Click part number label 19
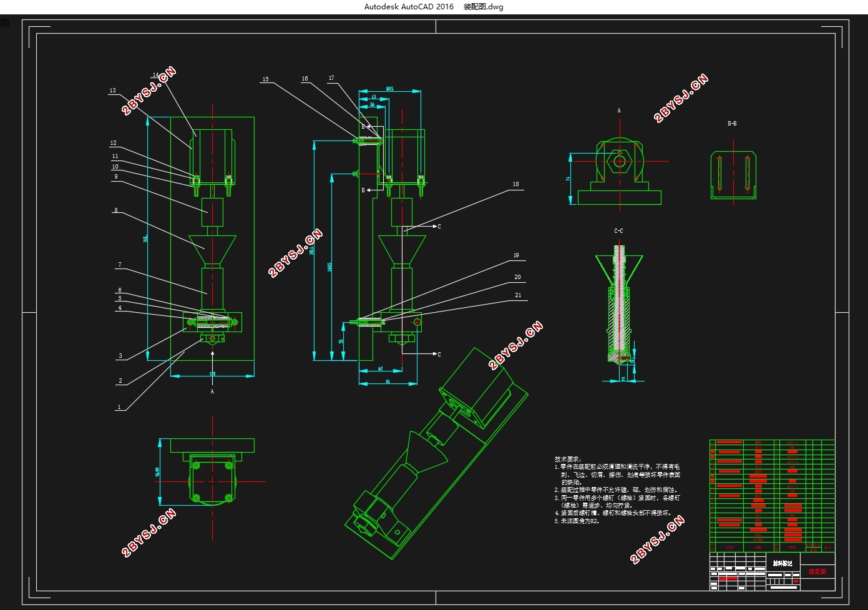The width and height of the screenshot is (868, 610). coord(516,255)
